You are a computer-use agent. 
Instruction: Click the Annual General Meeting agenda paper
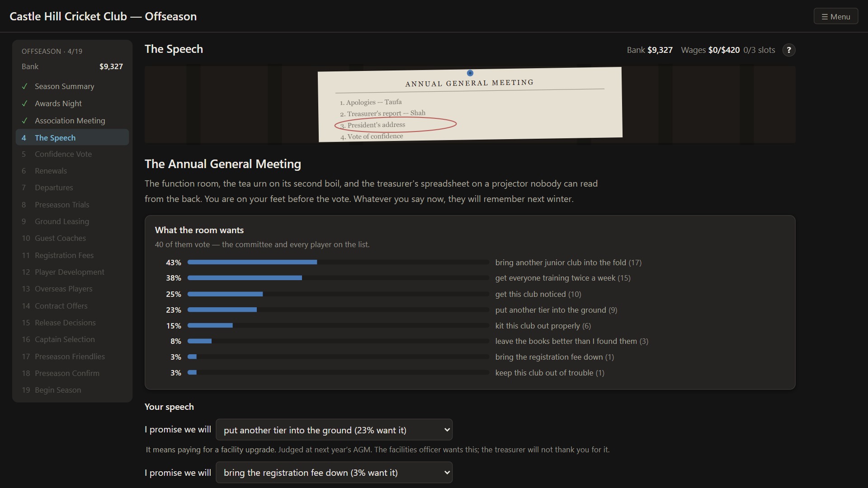coord(470,104)
